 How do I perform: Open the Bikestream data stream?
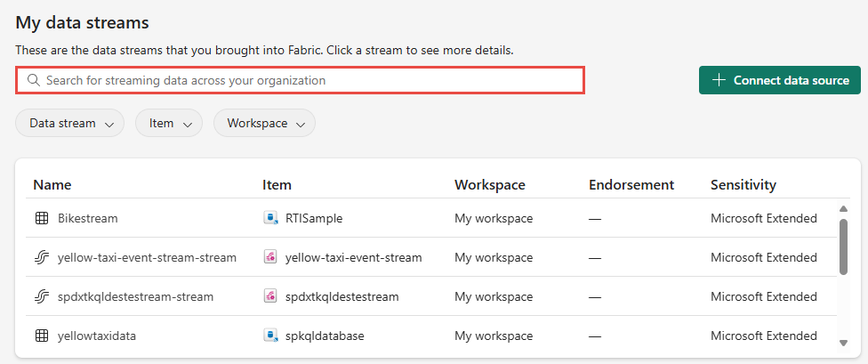coord(87,218)
